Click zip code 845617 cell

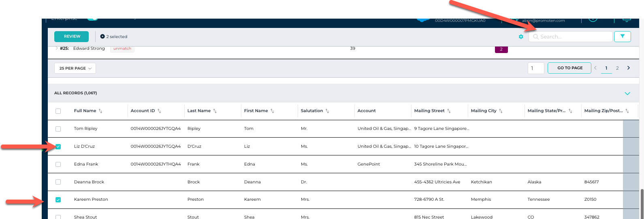click(x=591, y=182)
